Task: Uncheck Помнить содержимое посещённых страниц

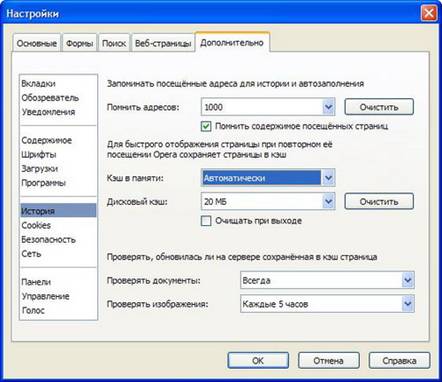Action: coord(206,126)
